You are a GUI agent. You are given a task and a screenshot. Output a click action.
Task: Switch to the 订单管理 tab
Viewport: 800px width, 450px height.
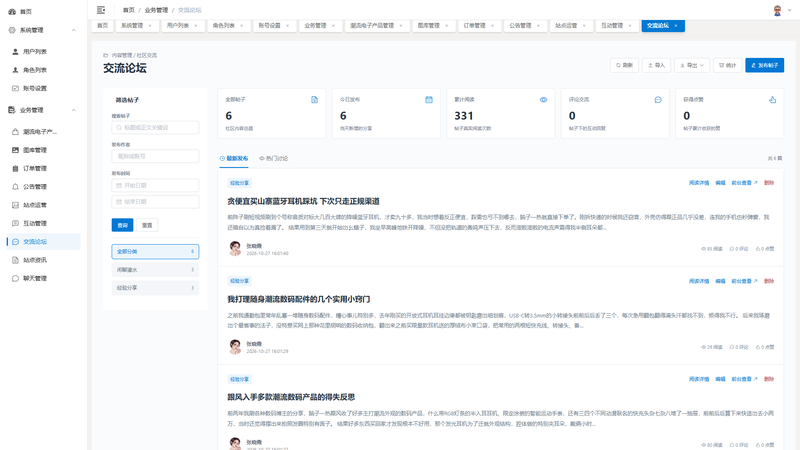(x=474, y=26)
